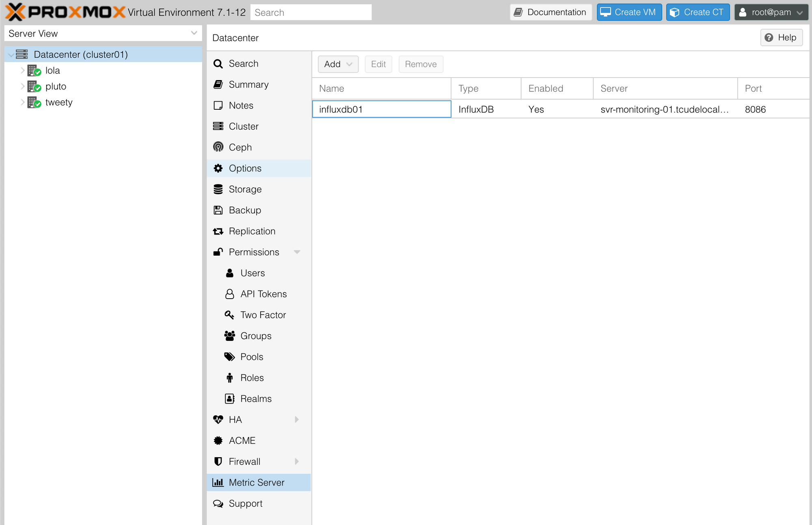This screenshot has height=525, width=812.
Task: Click the Pools tags icon
Action: pyautogui.click(x=230, y=357)
